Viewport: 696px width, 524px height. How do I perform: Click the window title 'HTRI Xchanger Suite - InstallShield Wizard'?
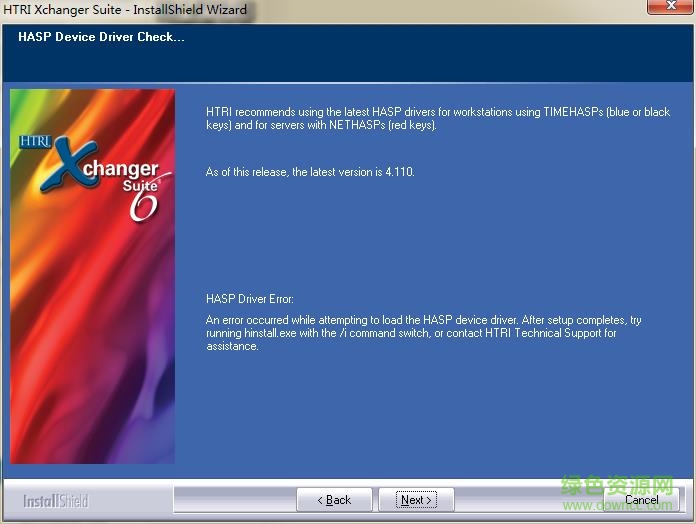125,9
